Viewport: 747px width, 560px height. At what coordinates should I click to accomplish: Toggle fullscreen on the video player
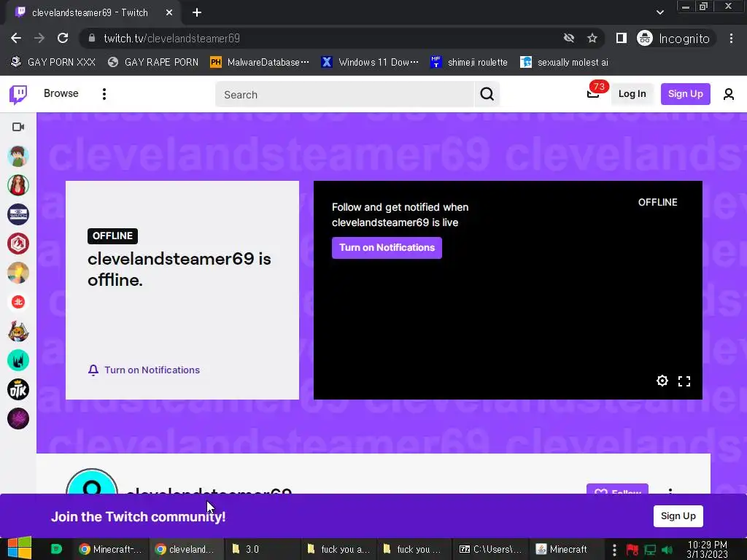[684, 381]
